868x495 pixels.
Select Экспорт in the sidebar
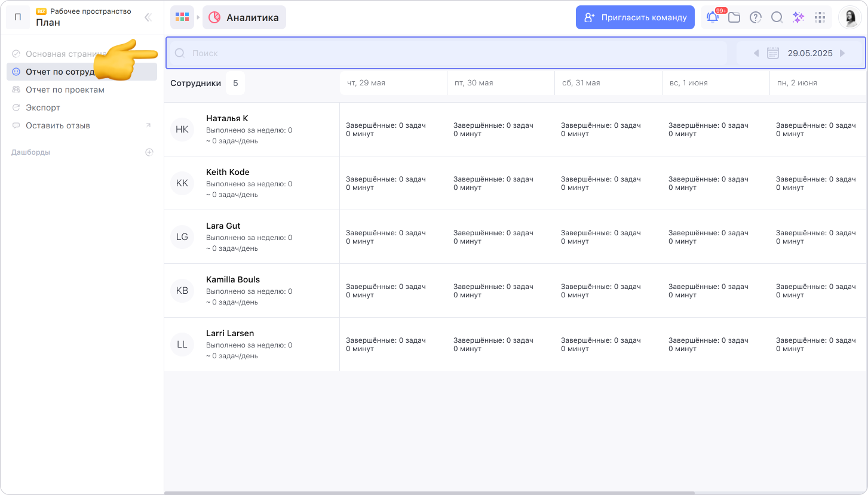click(x=43, y=107)
